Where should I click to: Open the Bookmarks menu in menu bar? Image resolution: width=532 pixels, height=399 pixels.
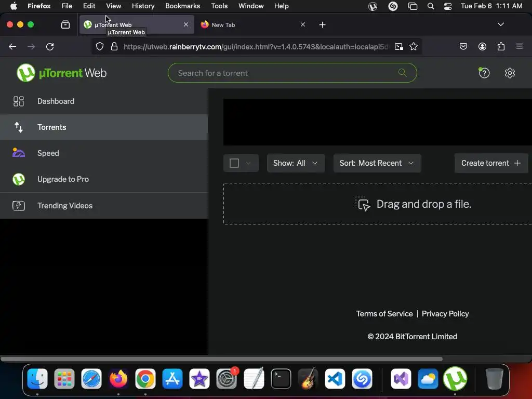click(182, 6)
